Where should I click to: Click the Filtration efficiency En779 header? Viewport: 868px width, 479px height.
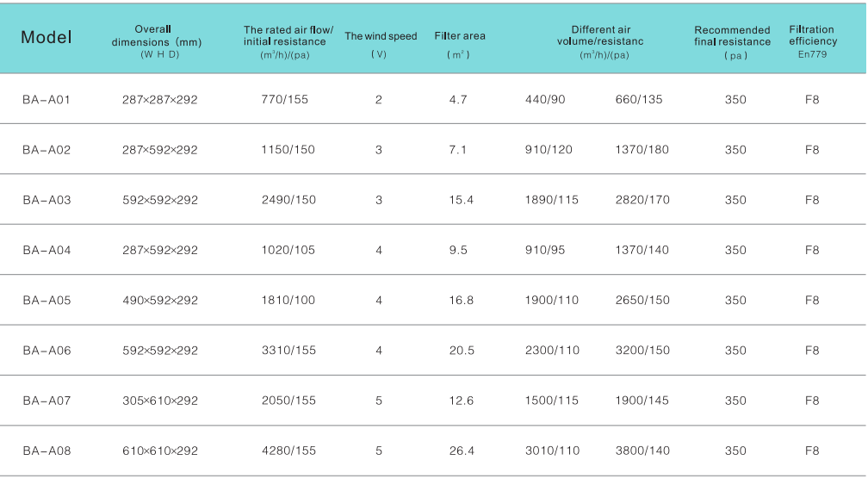click(x=812, y=40)
